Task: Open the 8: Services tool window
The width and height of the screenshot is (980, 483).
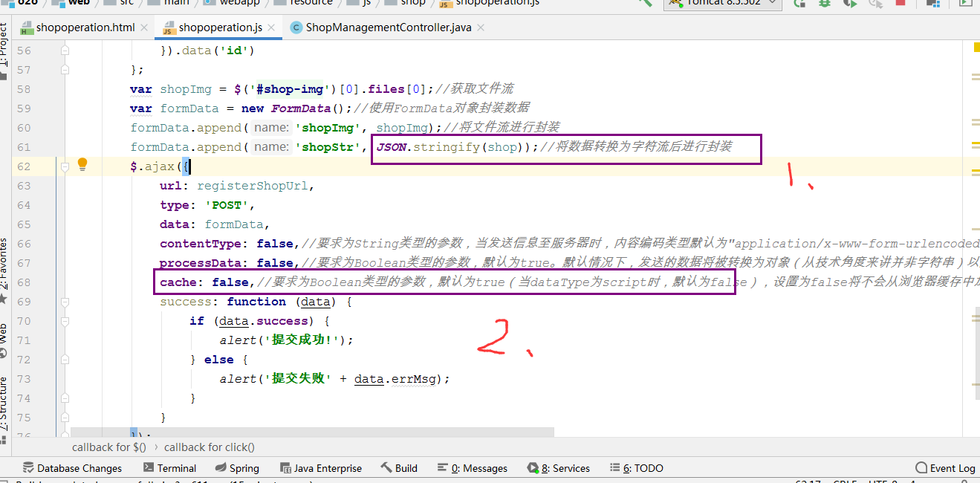Action: coord(559,468)
